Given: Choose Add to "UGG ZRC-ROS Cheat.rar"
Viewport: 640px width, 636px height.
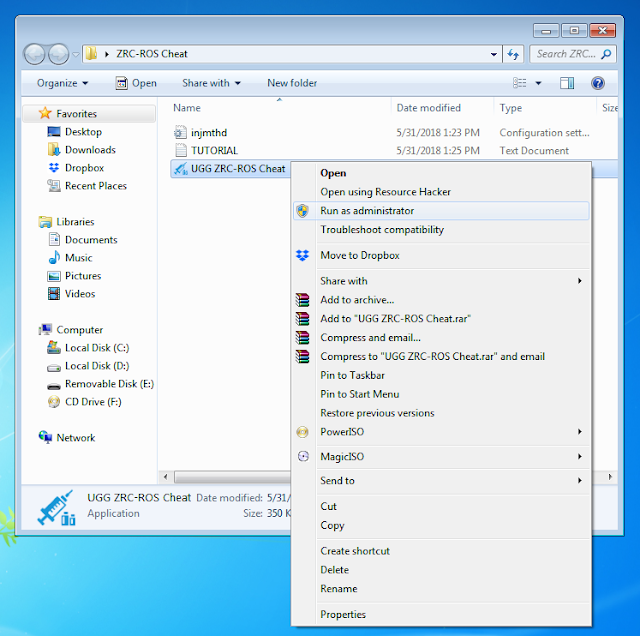Looking at the screenshot, I should click(x=441, y=318).
